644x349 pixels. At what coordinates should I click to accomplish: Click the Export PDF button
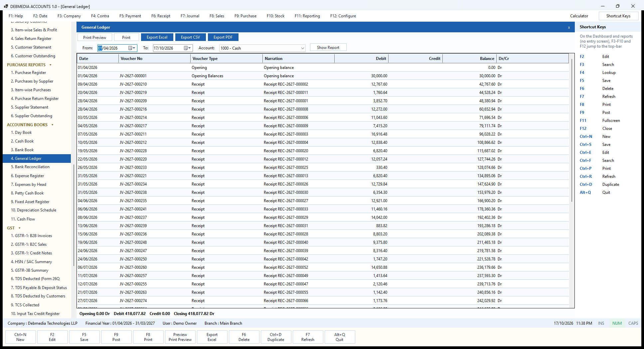223,37
